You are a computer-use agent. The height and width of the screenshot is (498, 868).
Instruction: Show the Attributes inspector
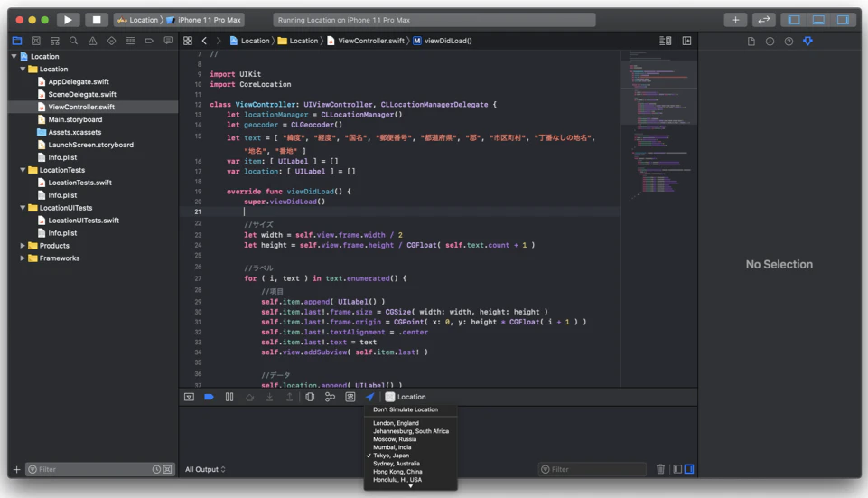point(807,41)
